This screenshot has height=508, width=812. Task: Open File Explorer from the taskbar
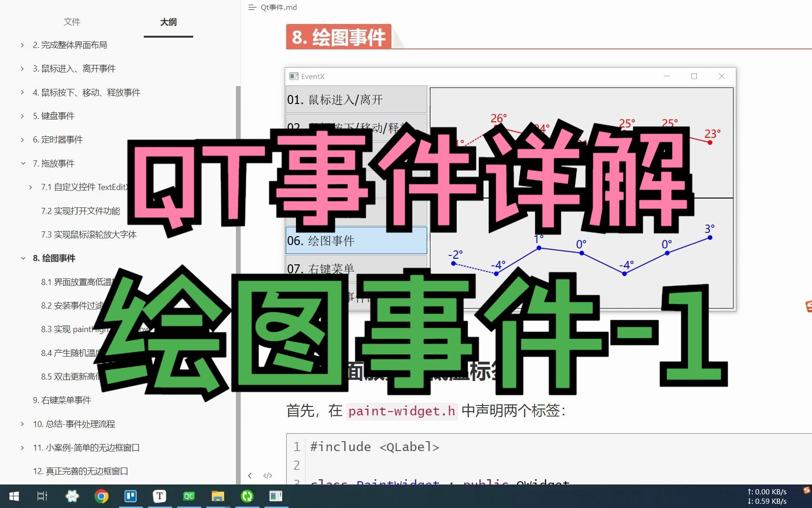[218, 496]
